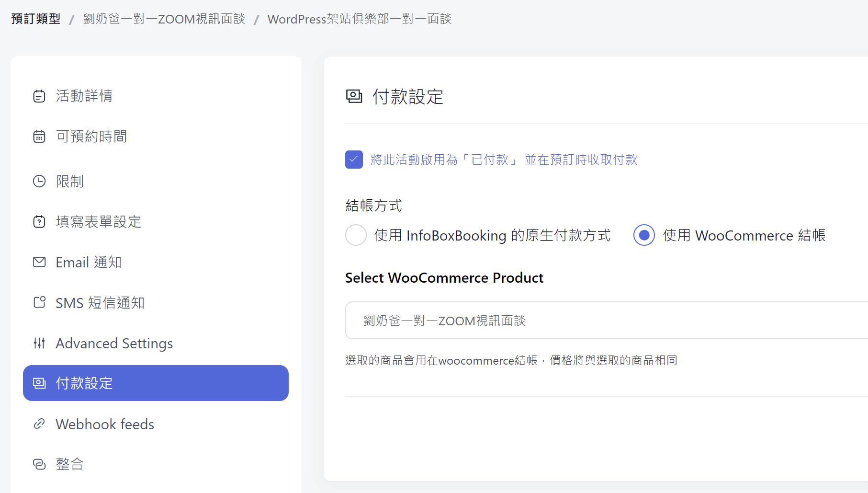Click the 付款設定 page heading
868x493 pixels.
[x=408, y=97]
